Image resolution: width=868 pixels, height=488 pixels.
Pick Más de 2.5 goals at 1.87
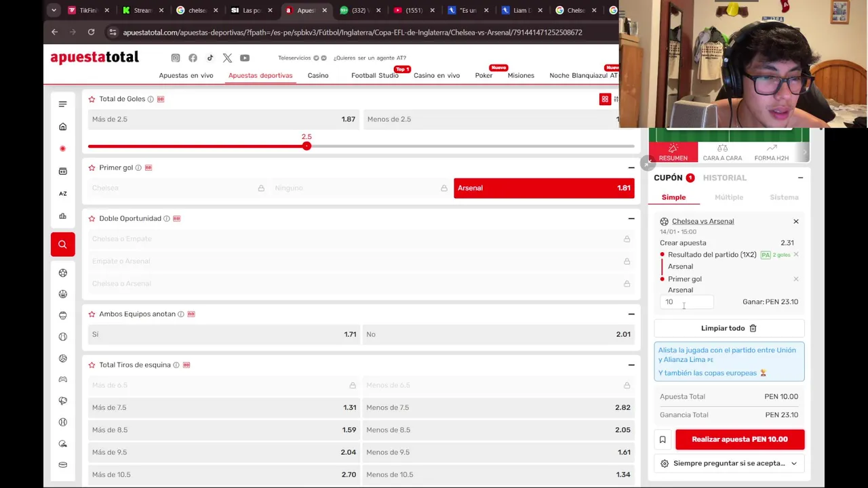[x=223, y=119]
